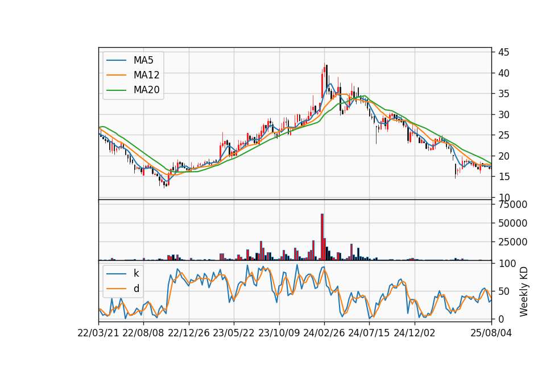Image resolution: width=546 pixels, height=392 pixels.
Task: Click the KD axis value 100
Action: click(x=507, y=264)
